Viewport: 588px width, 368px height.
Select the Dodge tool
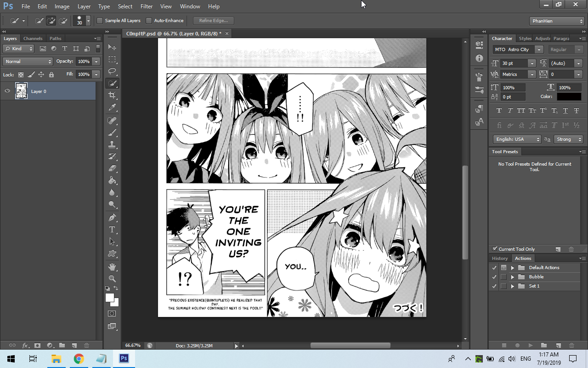pyautogui.click(x=112, y=204)
